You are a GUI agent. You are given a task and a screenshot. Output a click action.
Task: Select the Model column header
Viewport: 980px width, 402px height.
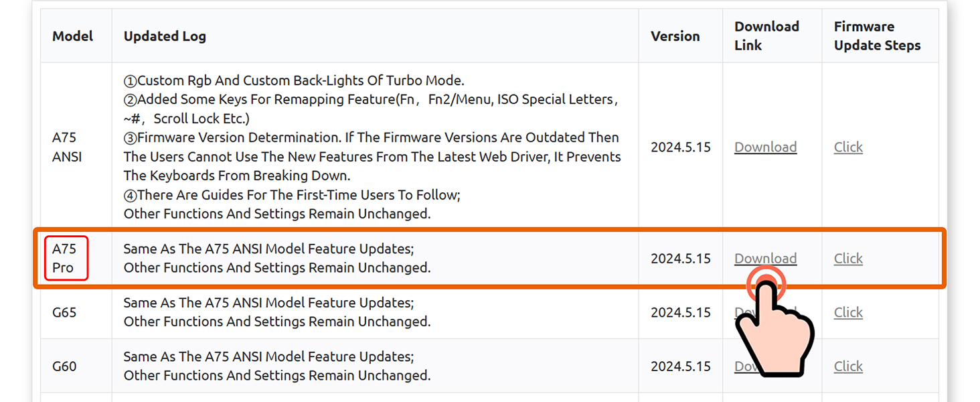73,36
